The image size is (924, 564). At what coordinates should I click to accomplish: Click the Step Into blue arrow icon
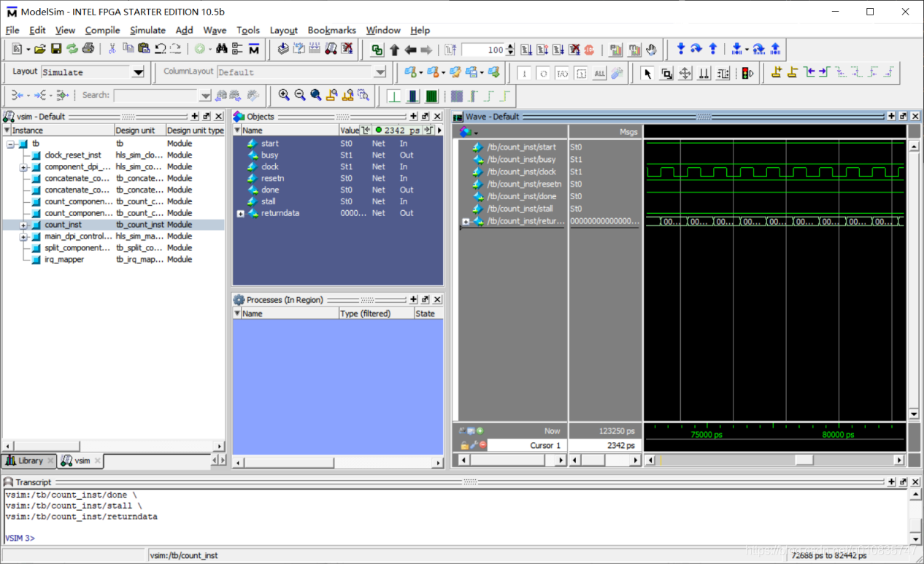(680, 49)
